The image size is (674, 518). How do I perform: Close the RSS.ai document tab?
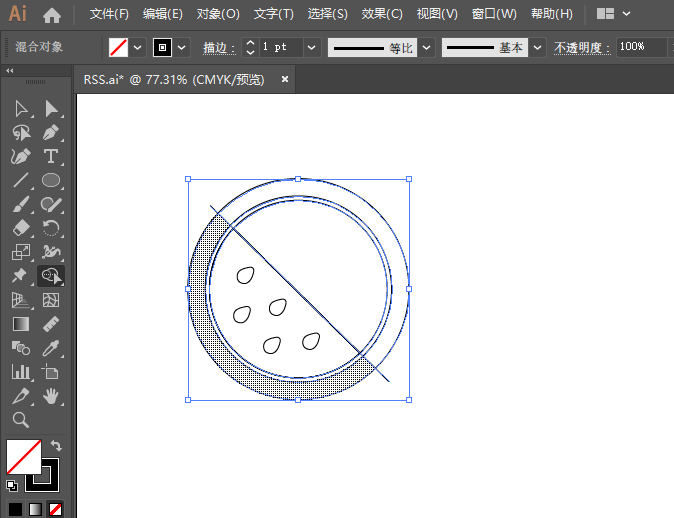[285, 79]
